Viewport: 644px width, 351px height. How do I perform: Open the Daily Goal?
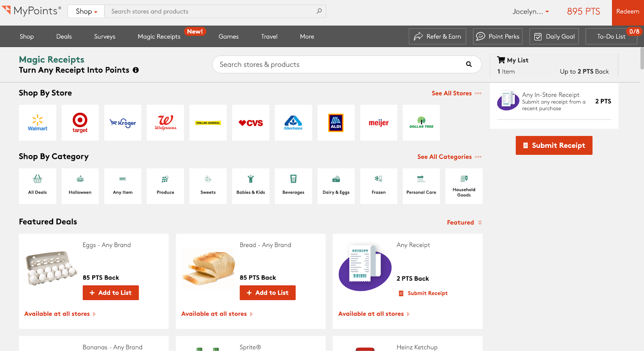point(554,36)
